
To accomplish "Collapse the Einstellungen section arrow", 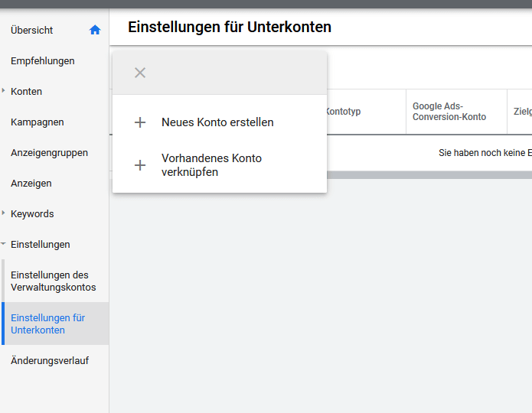I will [x=4, y=245].
